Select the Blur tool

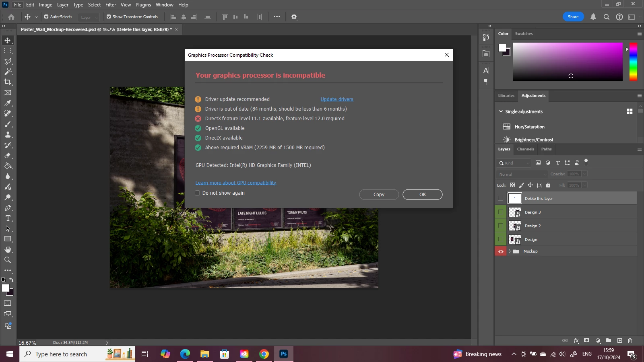click(x=8, y=176)
